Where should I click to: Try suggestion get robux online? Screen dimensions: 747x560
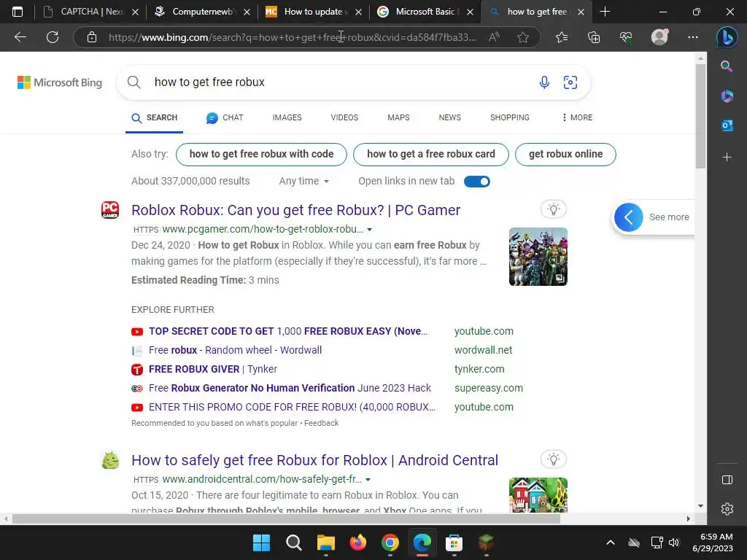click(565, 155)
